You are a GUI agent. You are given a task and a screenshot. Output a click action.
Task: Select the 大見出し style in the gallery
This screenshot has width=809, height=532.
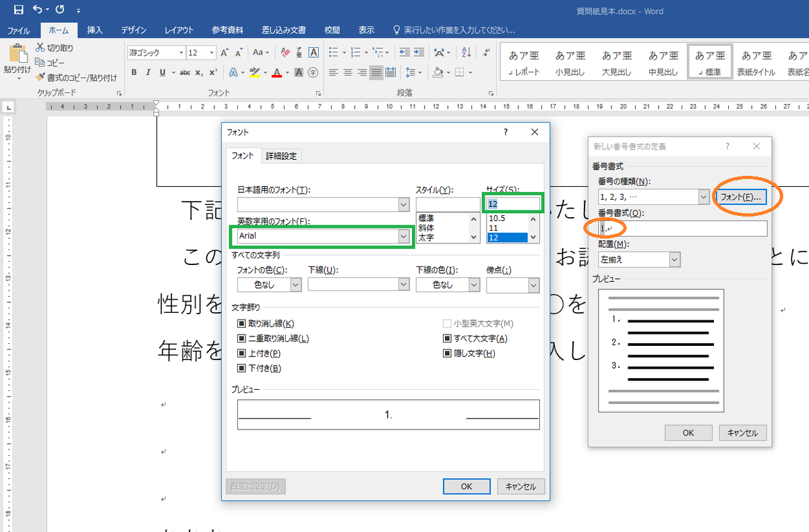tap(617, 62)
